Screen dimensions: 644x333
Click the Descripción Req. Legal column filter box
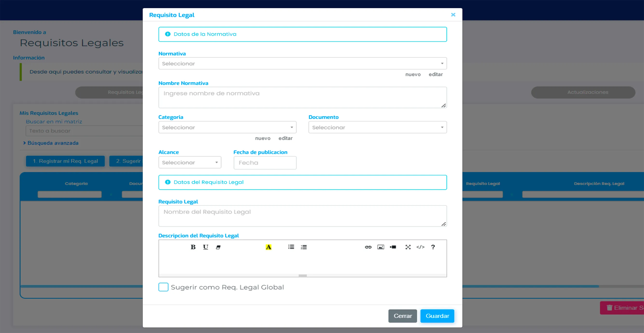click(583, 194)
